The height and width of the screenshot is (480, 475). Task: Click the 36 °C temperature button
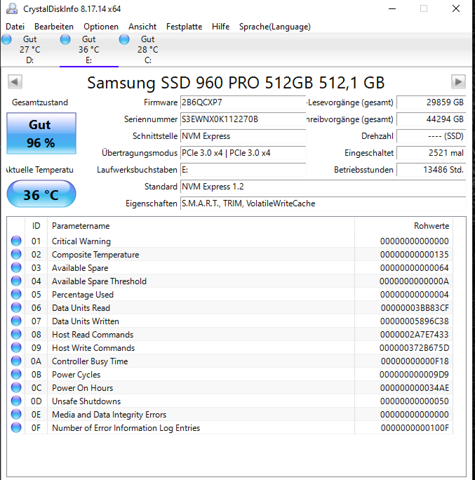point(41,194)
